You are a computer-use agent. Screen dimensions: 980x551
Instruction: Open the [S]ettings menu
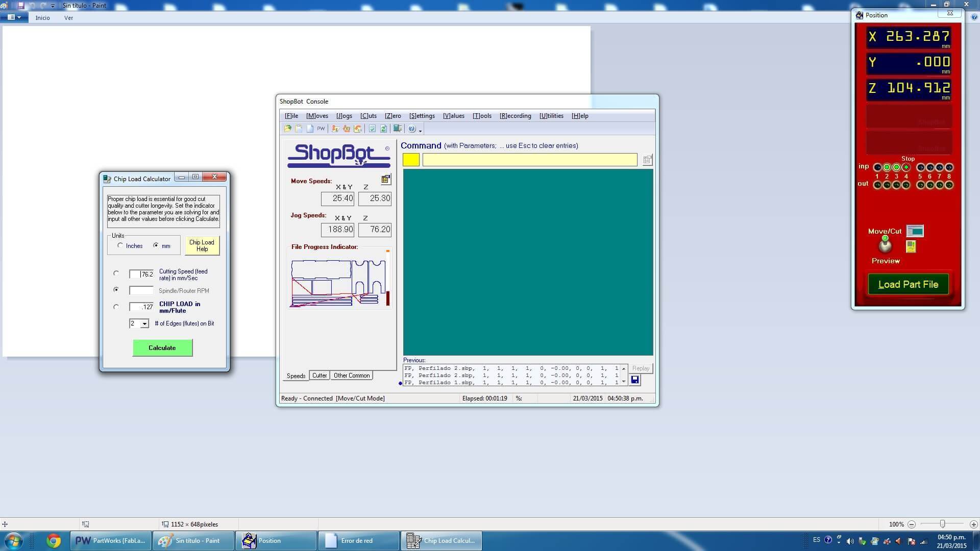(x=422, y=116)
